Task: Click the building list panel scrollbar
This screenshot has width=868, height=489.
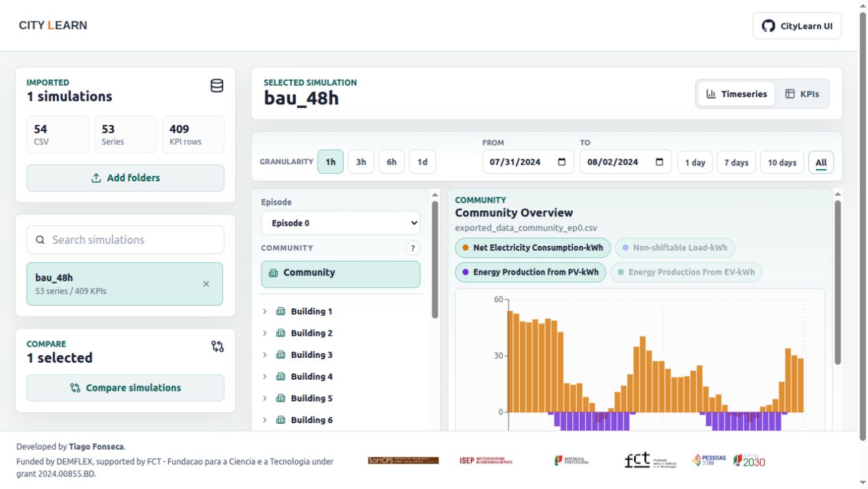Action: [434, 261]
